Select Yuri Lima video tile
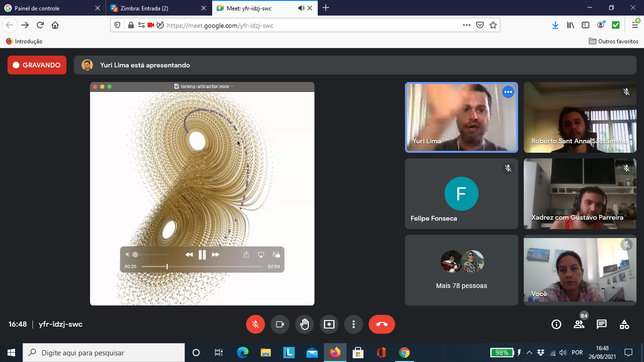The image size is (644, 362). pyautogui.click(x=462, y=117)
